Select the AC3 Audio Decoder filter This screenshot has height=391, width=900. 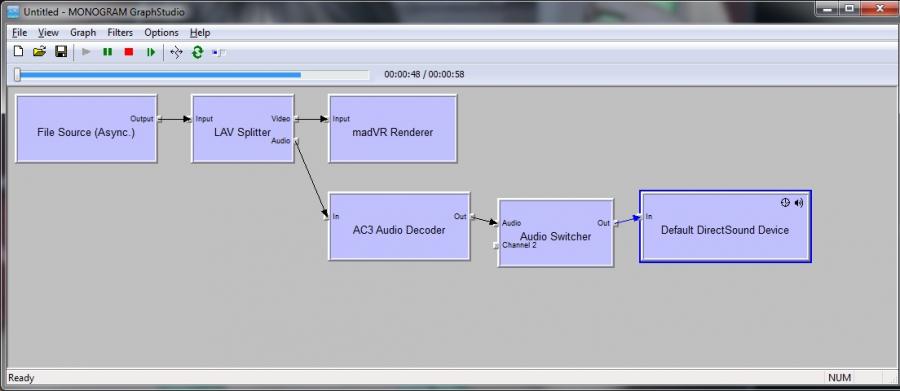coord(399,226)
